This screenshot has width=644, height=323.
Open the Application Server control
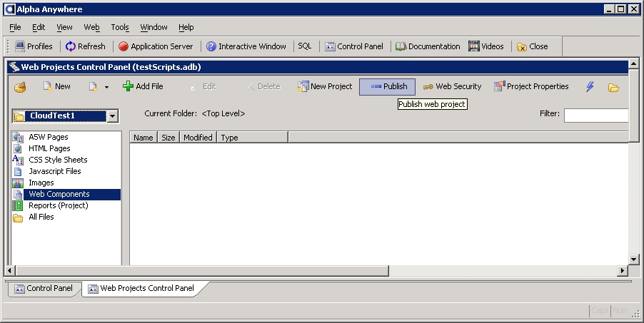[x=156, y=46]
